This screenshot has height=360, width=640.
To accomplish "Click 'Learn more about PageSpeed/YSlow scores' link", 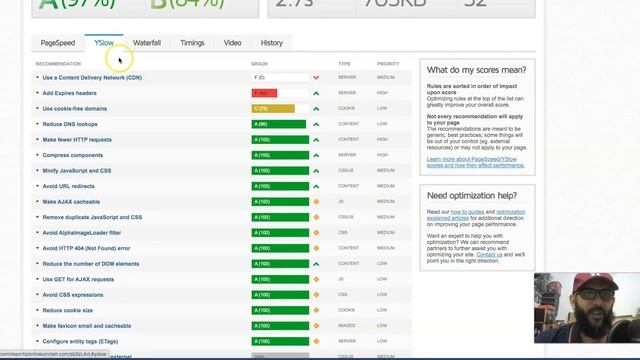I will point(476,162).
